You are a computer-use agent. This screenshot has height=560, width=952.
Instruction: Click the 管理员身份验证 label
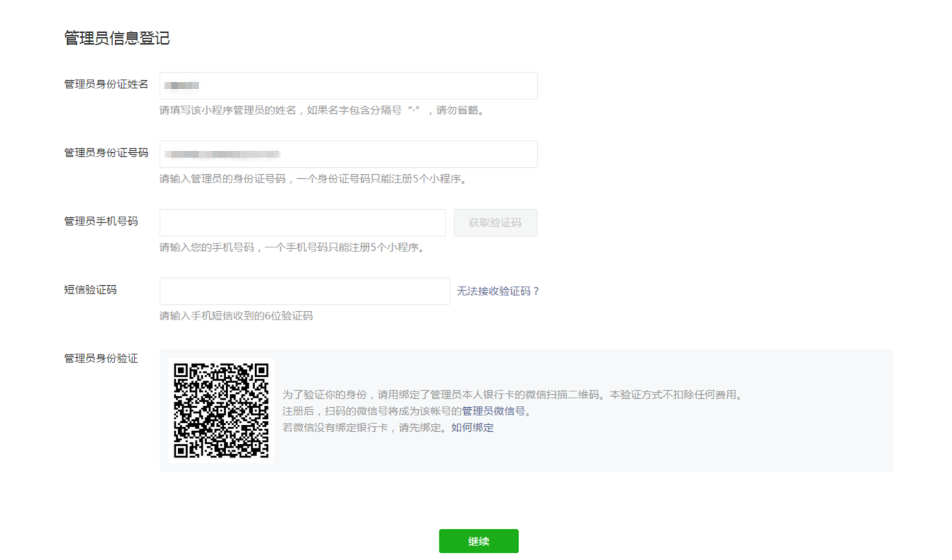tap(101, 358)
